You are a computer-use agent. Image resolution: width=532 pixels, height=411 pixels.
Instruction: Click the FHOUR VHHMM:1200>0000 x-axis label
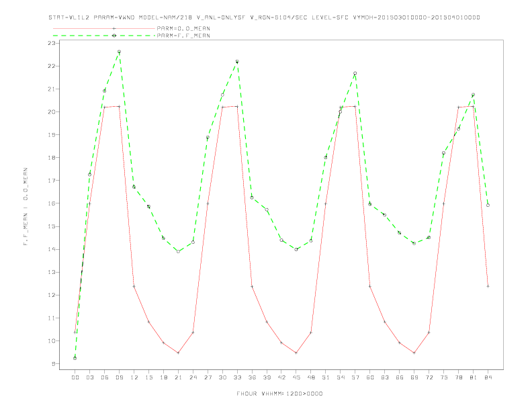coord(279,394)
